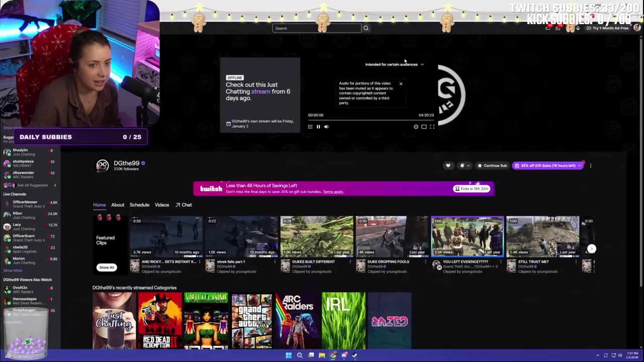
Task: Open options for 'DUKES BUILT DIFFERENT' clip
Action: pyautogui.click(x=350, y=261)
